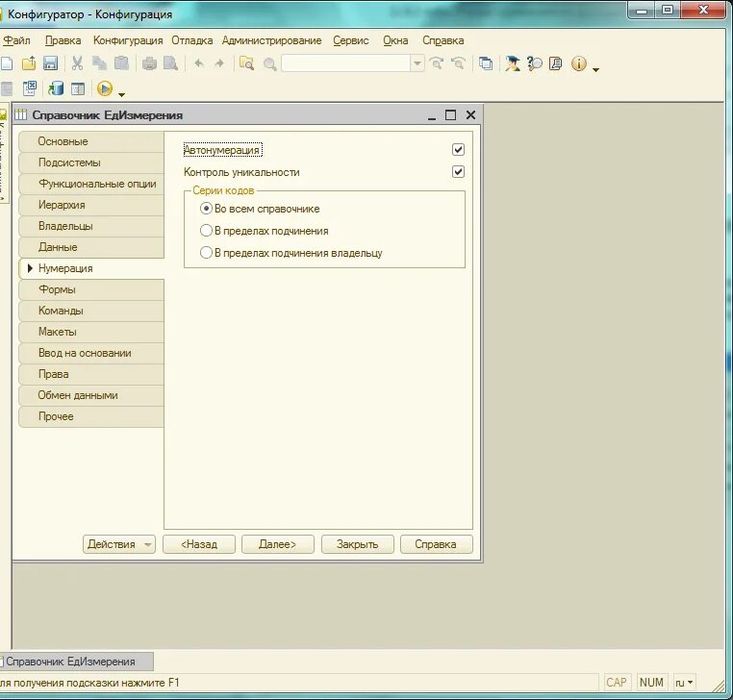Click the greyed icon at start of second toolbar row
This screenshot has height=700, width=733.
point(7,88)
